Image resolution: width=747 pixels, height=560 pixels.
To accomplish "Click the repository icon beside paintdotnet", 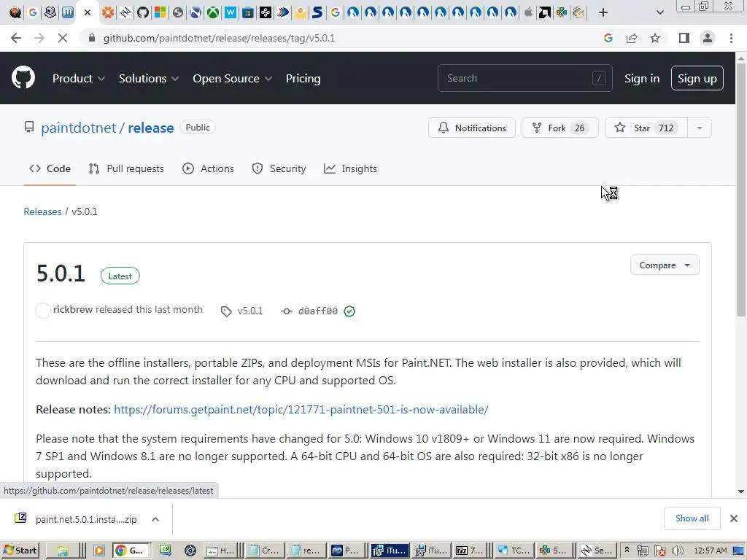I will tap(29, 128).
